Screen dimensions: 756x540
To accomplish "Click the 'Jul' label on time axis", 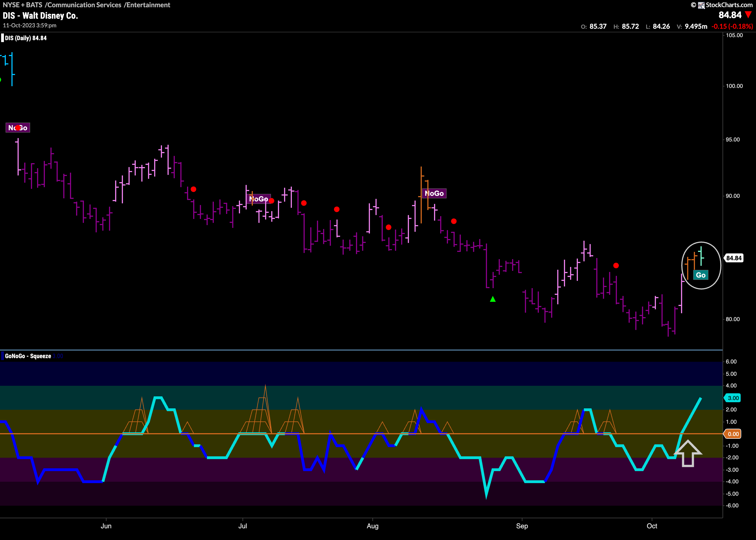I will pyautogui.click(x=243, y=526).
